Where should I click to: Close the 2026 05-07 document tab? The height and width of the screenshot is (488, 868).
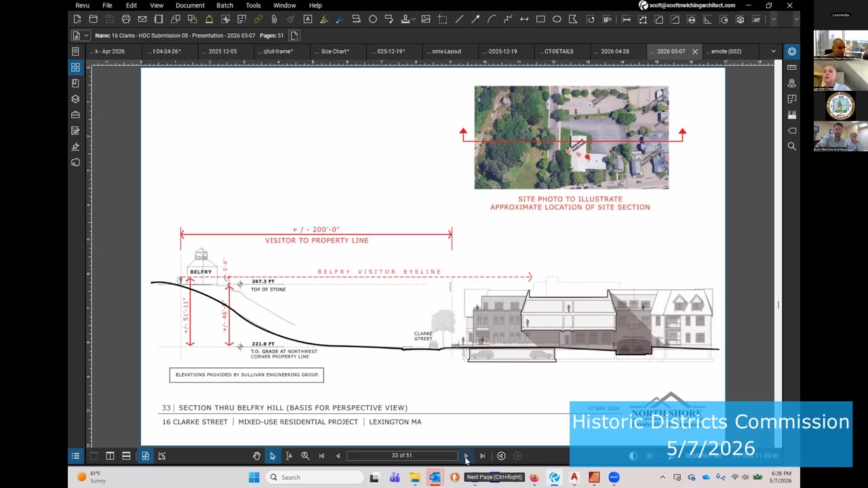[x=694, y=52]
